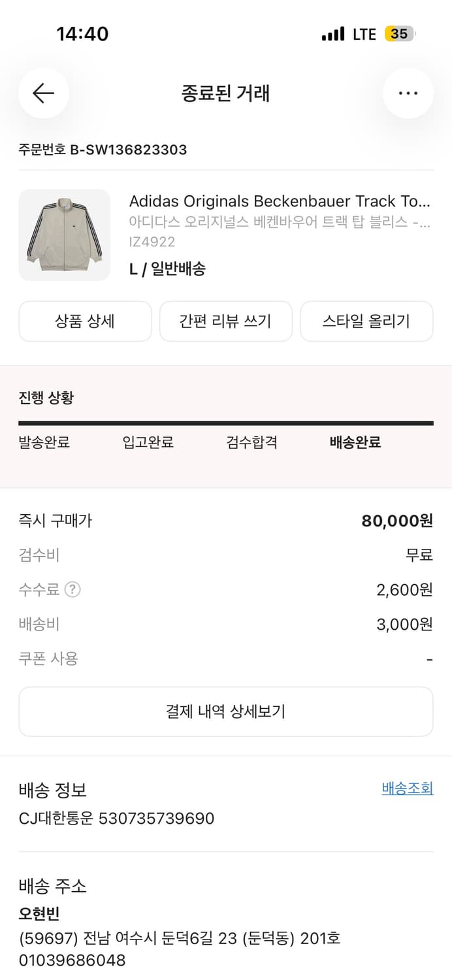The height and width of the screenshot is (980, 452).
Task: Open 상품 상세 product details
Action: pyautogui.click(x=85, y=321)
